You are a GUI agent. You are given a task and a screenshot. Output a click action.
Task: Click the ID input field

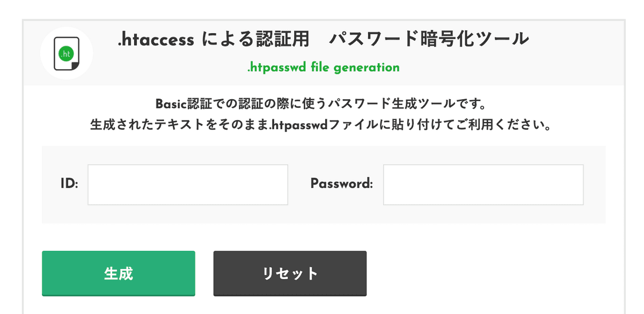188,184
